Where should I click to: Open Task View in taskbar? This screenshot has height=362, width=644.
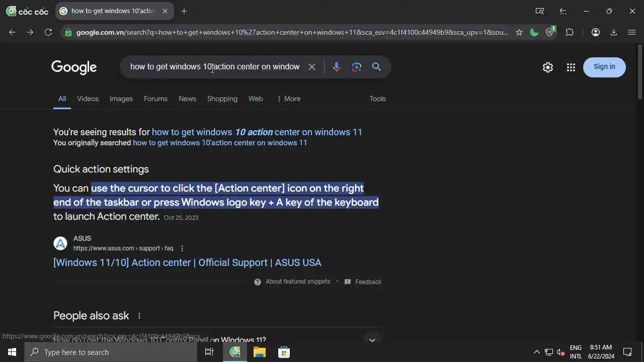209,352
